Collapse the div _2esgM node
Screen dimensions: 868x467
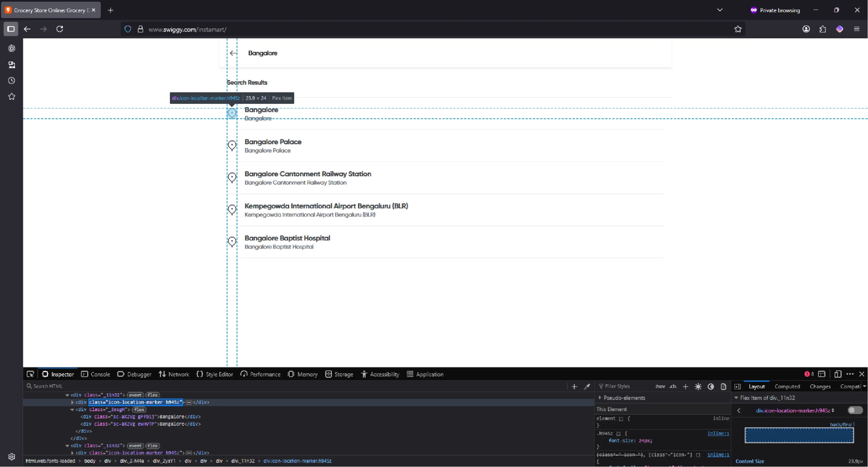point(72,410)
